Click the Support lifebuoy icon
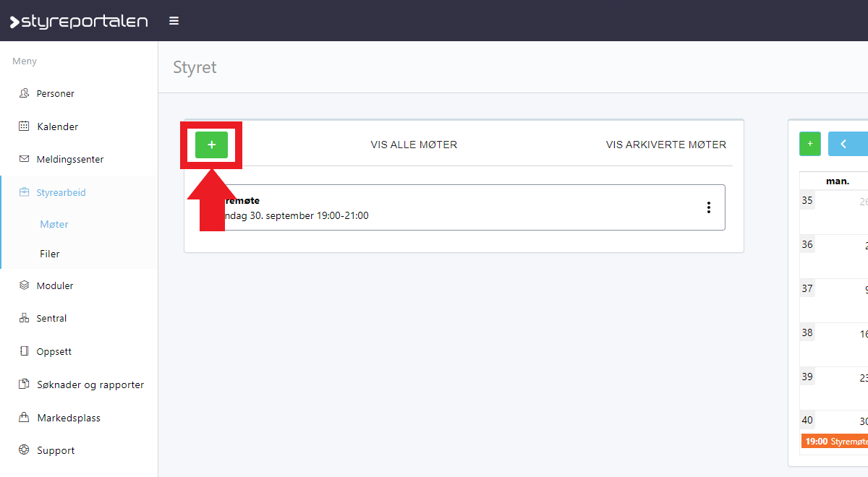 click(24, 450)
